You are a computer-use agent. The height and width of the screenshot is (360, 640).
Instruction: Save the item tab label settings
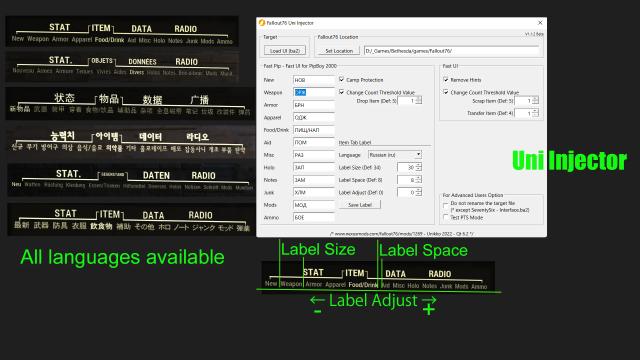point(360,205)
